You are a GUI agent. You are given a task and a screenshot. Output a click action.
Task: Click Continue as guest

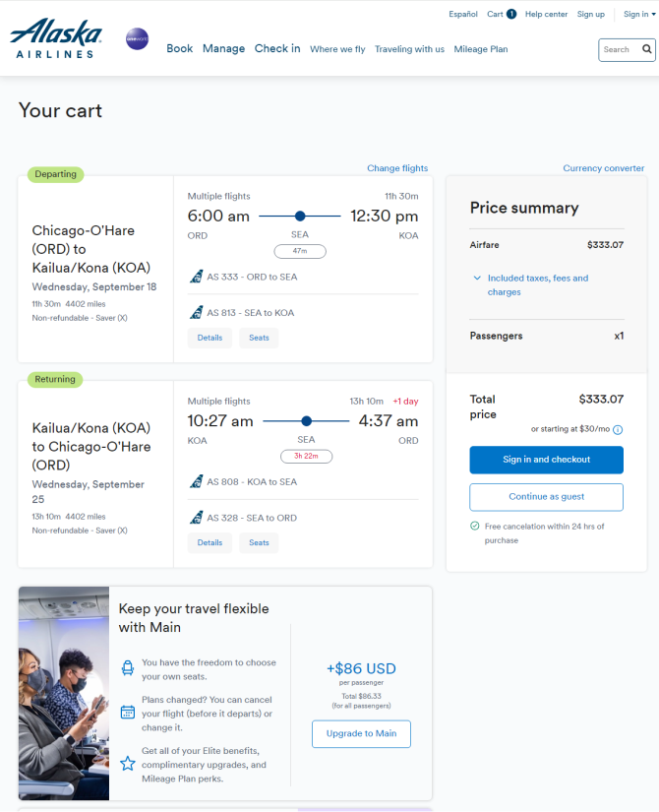click(546, 497)
